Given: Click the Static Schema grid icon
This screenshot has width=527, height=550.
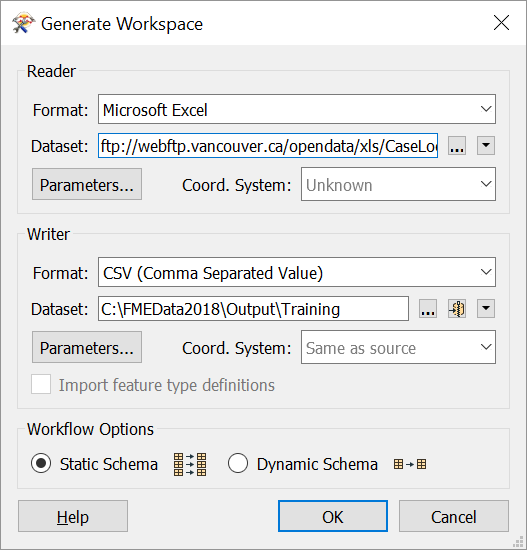Looking at the screenshot, I should tap(190, 464).
